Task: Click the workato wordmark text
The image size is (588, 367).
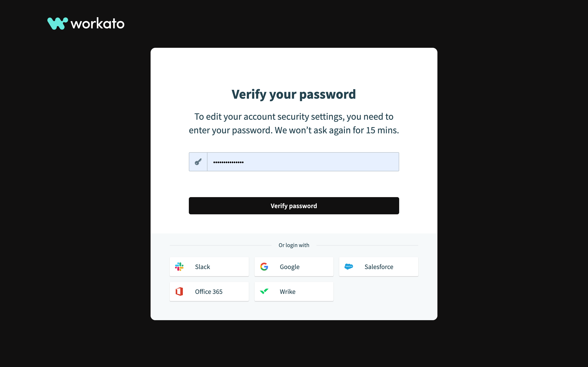Action: click(x=97, y=24)
